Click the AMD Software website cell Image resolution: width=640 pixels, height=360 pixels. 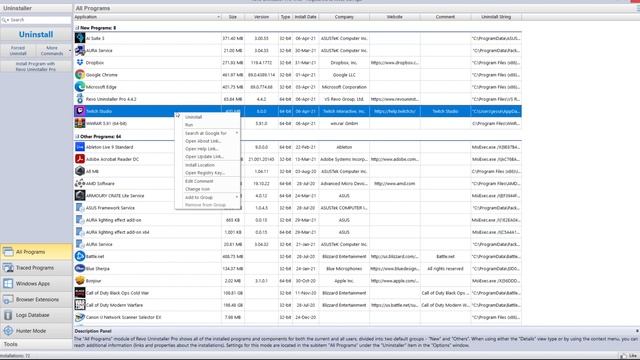[395, 183]
